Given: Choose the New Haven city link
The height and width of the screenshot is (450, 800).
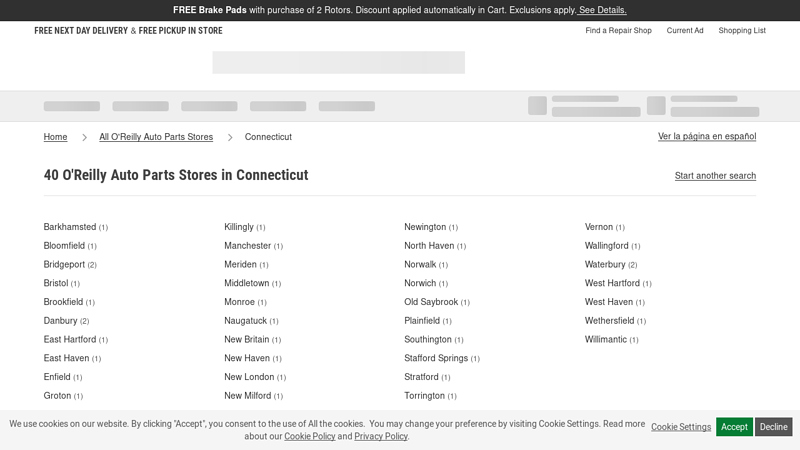Looking at the screenshot, I should (x=248, y=358).
